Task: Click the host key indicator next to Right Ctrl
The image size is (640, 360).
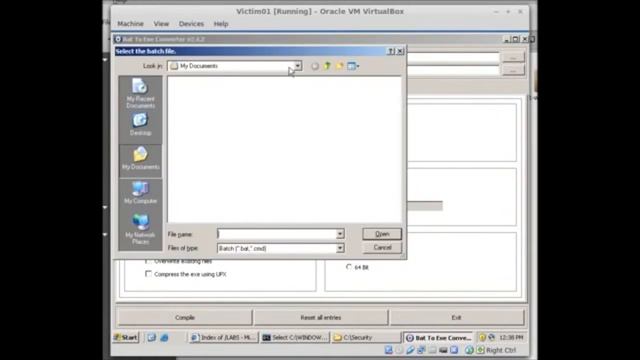Action: (480, 350)
